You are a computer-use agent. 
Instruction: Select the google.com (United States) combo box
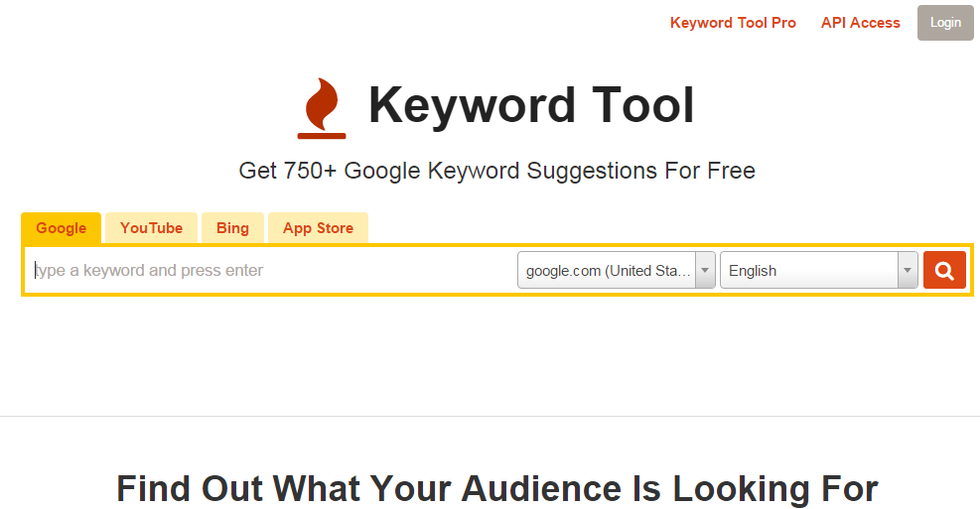(617, 270)
